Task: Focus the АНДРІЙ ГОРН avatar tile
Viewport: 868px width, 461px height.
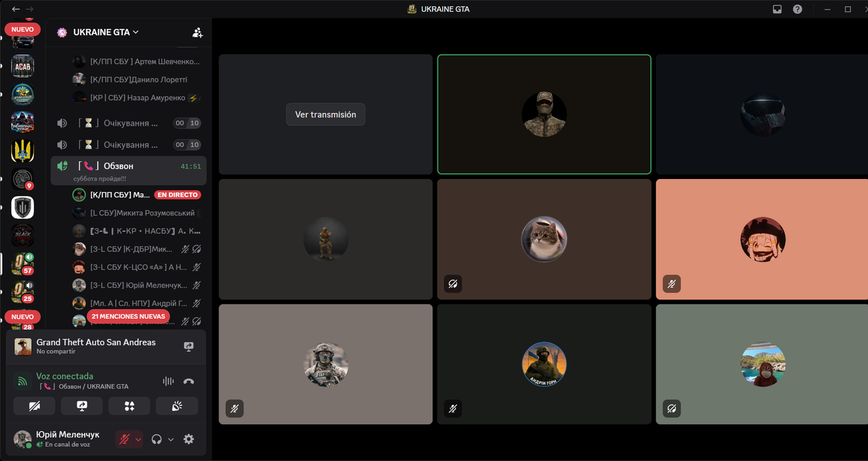Action: click(544, 364)
